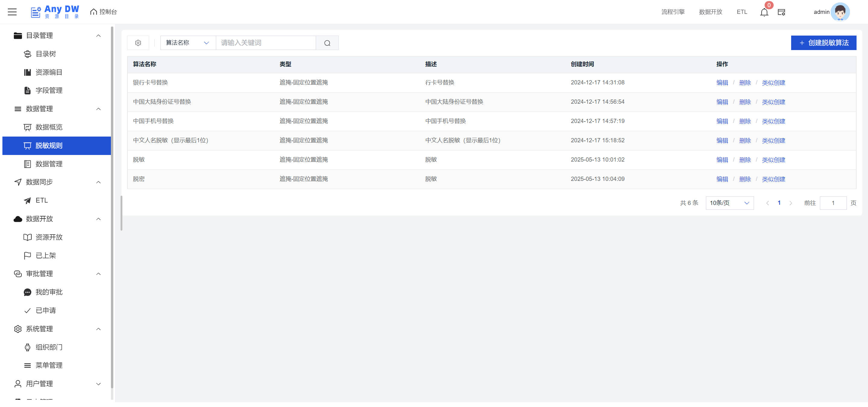This screenshot has width=868, height=407.
Task: Click the Any DW logo
Action: [55, 12]
